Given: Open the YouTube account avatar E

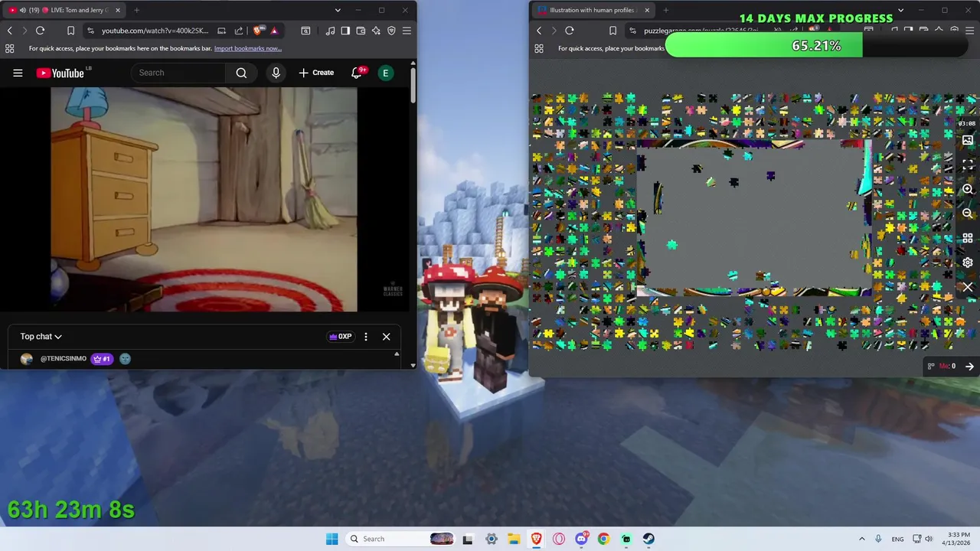Looking at the screenshot, I should click(386, 73).
